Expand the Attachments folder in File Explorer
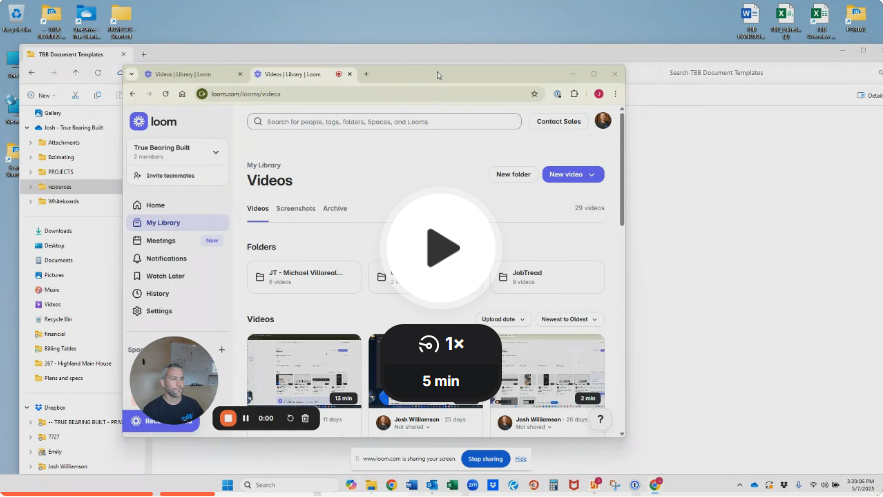Screen dimensions: 883x497 30,142
